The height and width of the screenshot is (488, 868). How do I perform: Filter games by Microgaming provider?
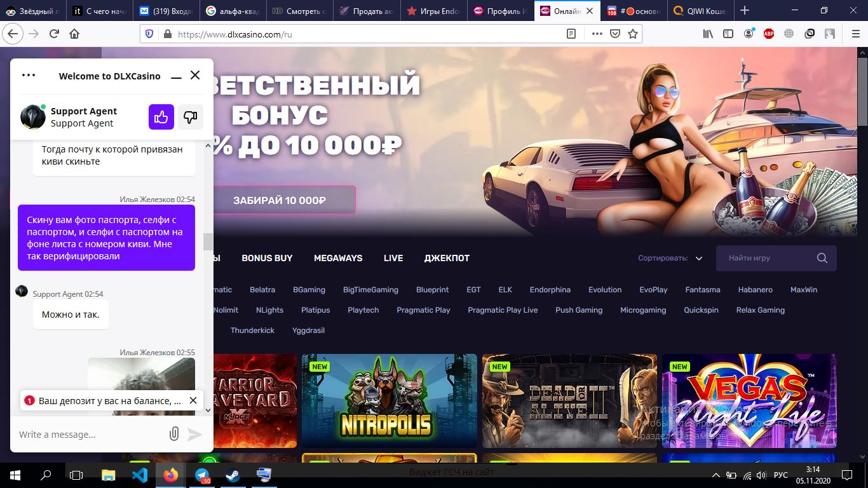tap(643, 310)
